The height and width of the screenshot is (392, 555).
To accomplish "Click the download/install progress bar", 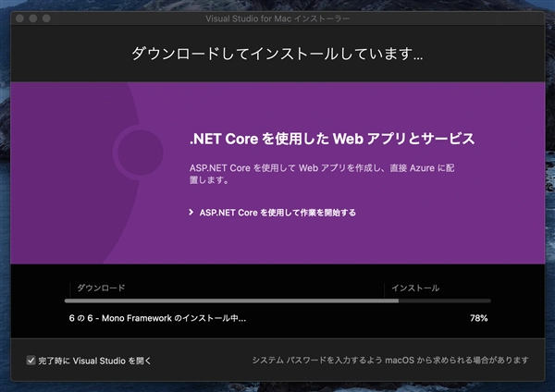I will [277, 301].
